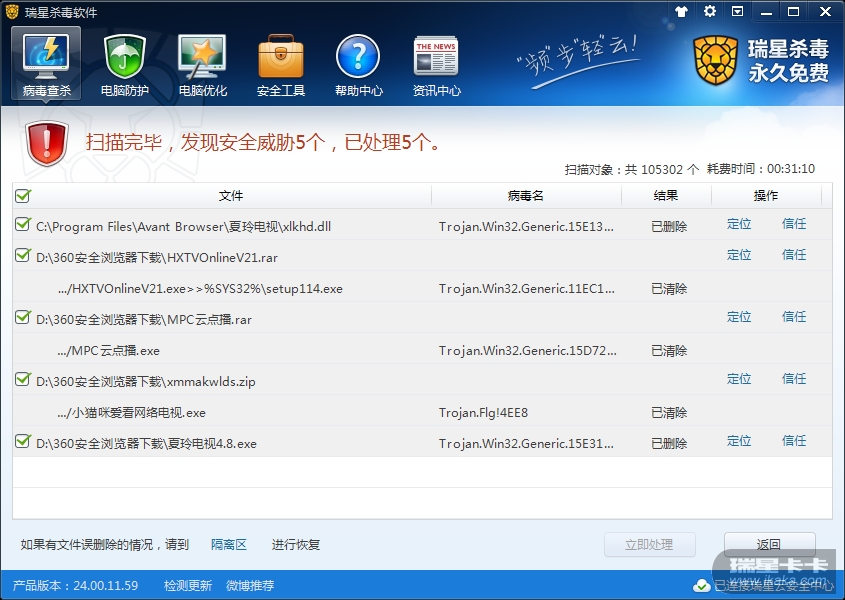Click the Rising lion logo top right
845x600 pixels.
715,60
